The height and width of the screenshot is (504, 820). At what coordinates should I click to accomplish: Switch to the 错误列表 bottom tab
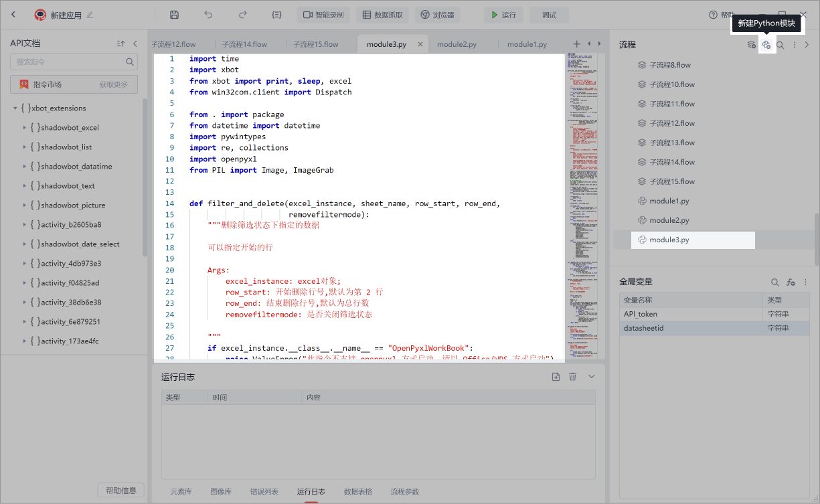(264, 491)
